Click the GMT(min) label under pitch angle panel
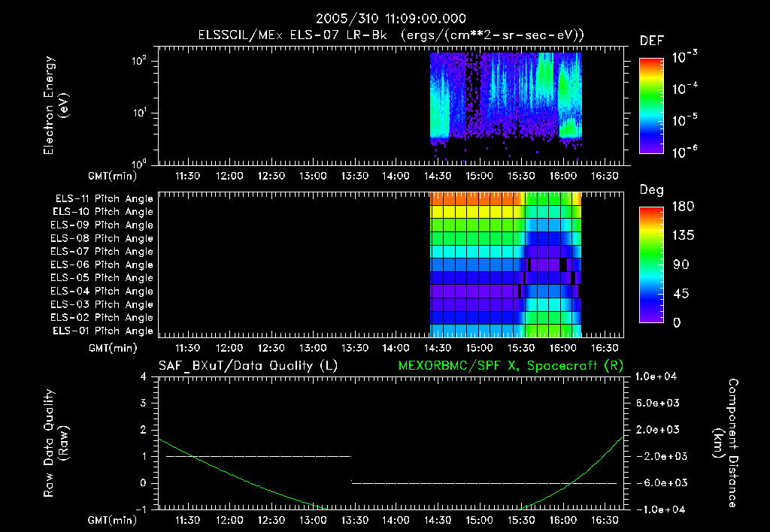This screenshot has height=532, width=770. pyautogui.click(x=113, y=349)
